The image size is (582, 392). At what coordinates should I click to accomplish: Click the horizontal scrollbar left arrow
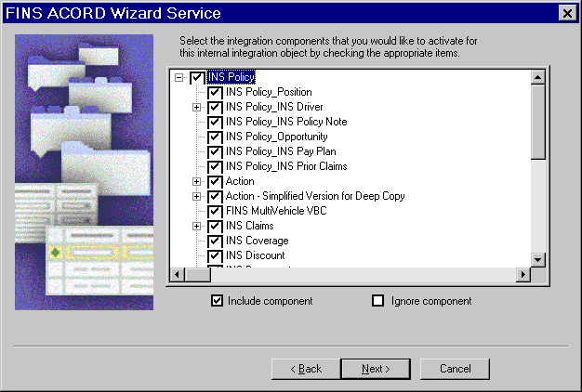click(177, 274)
